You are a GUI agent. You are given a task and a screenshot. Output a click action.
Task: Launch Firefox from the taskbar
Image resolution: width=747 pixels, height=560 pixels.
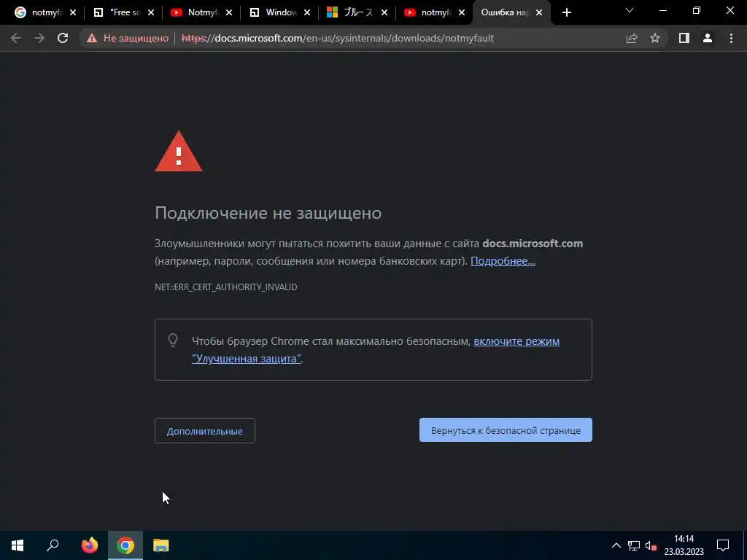tap(90, 545)
